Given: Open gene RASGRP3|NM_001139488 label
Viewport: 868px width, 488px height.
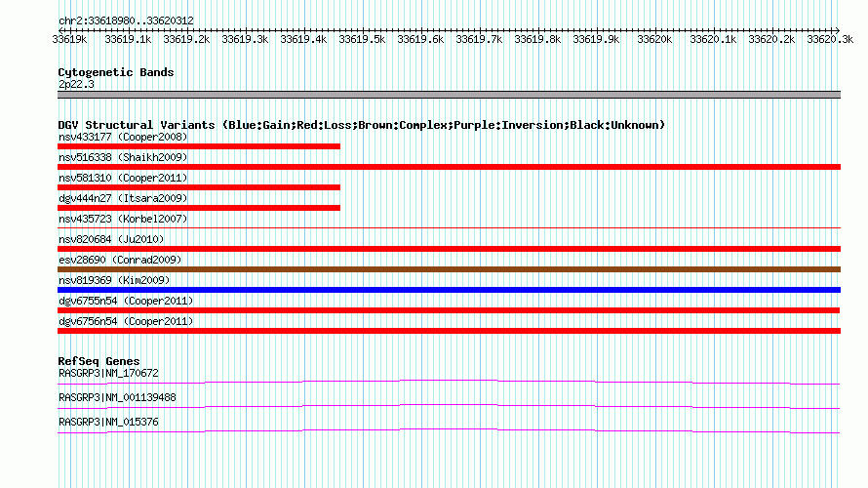Looking at the screenshot, I should [x=117, y=397].
